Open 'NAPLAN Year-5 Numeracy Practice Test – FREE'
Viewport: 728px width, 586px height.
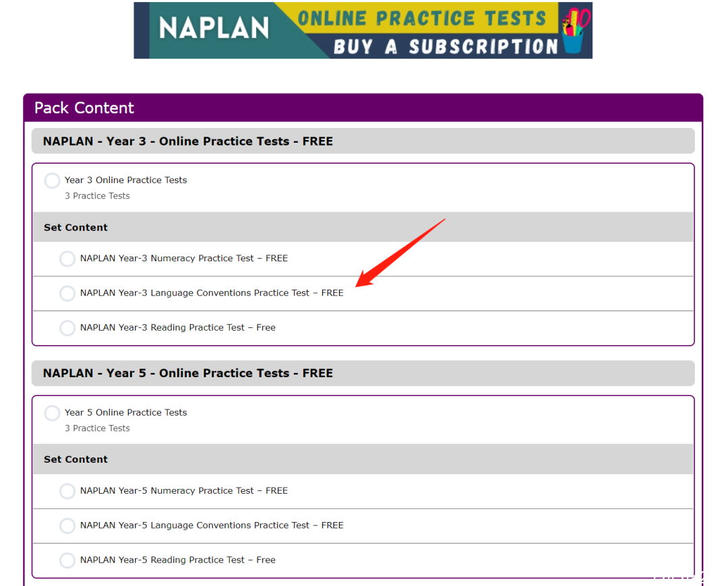click(x=184, y=491)
